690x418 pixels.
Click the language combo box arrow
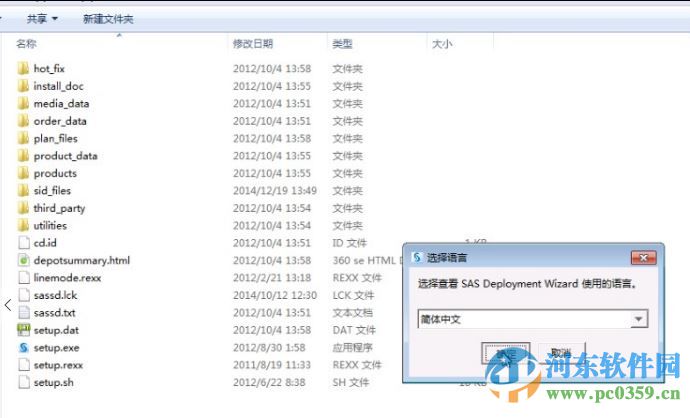point(639,319)
